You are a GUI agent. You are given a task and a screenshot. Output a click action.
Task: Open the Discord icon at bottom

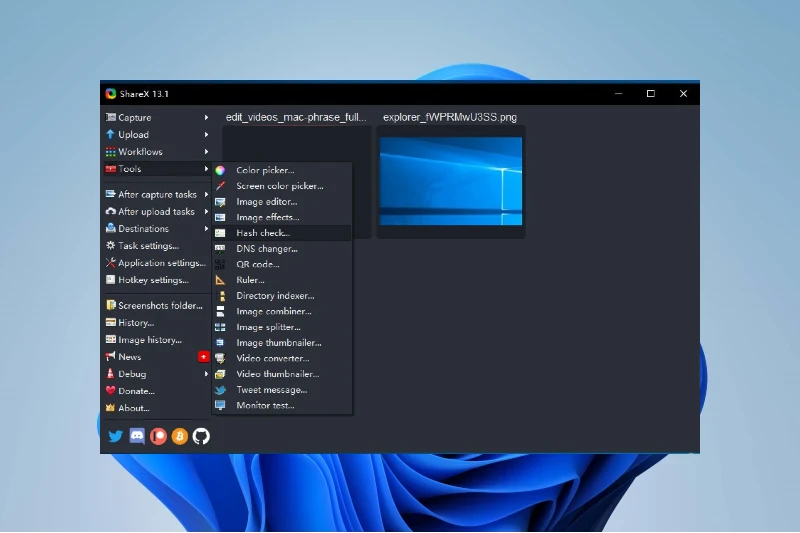(137, 436)
